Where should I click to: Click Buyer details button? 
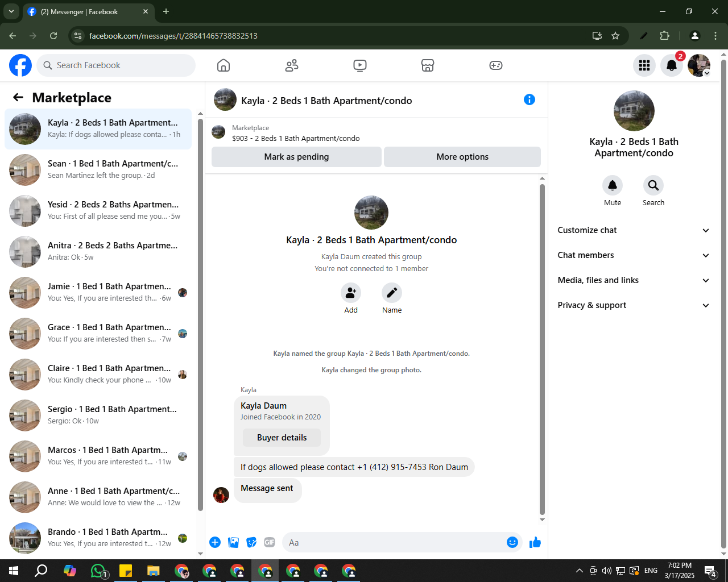coord(282,438)
